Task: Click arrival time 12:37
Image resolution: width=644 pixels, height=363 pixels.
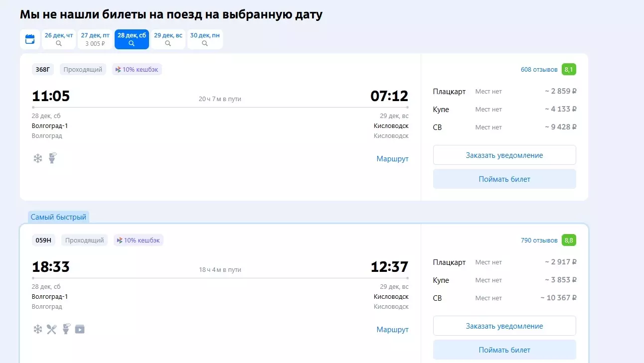Action: [x=389, y=267]
